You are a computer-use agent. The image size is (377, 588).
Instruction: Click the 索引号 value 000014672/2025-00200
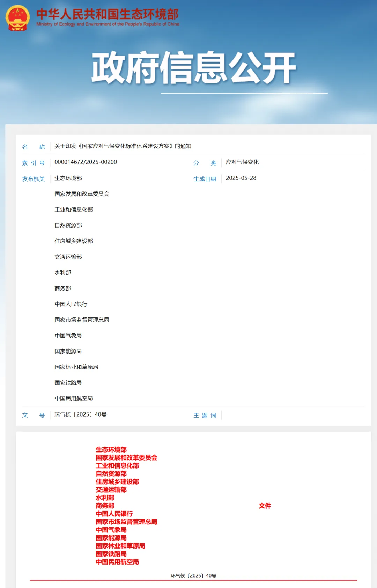click(86, 162)
